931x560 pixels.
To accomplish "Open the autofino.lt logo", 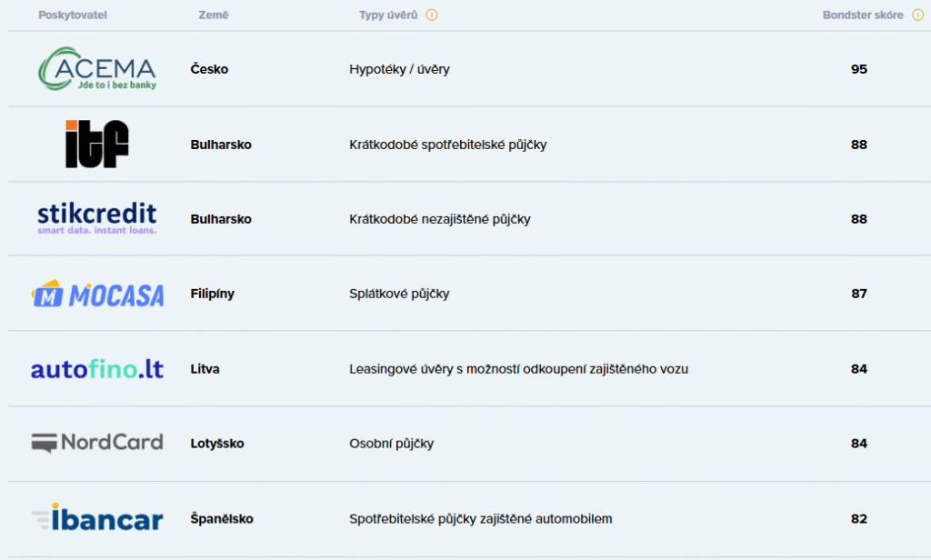I will (x=96, y=369).
